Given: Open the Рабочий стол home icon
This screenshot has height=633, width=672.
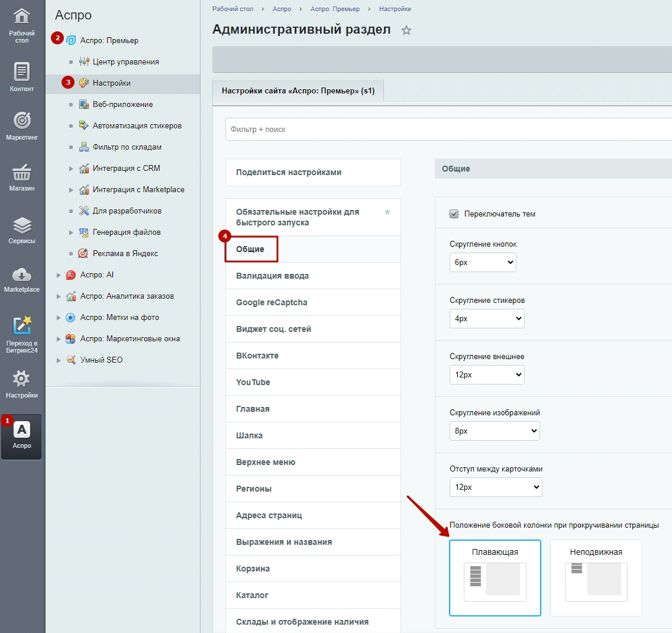Looking at the screenshot, I should [x=22, y=17].
